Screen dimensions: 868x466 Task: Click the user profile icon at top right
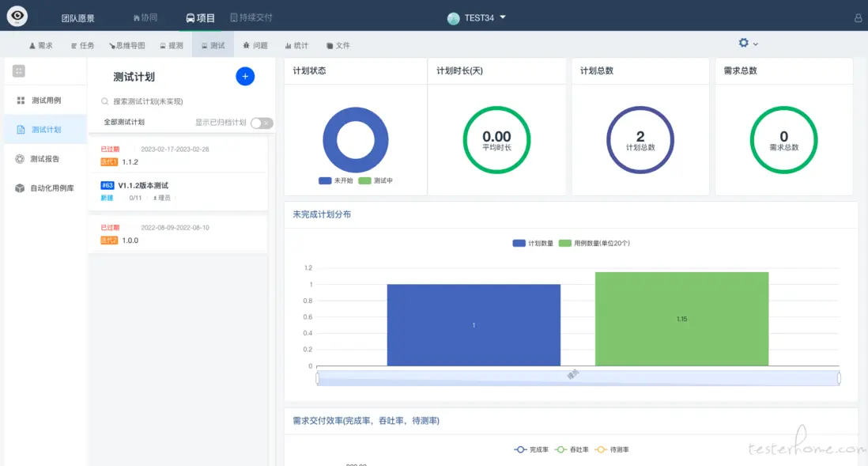coord(858,17)
